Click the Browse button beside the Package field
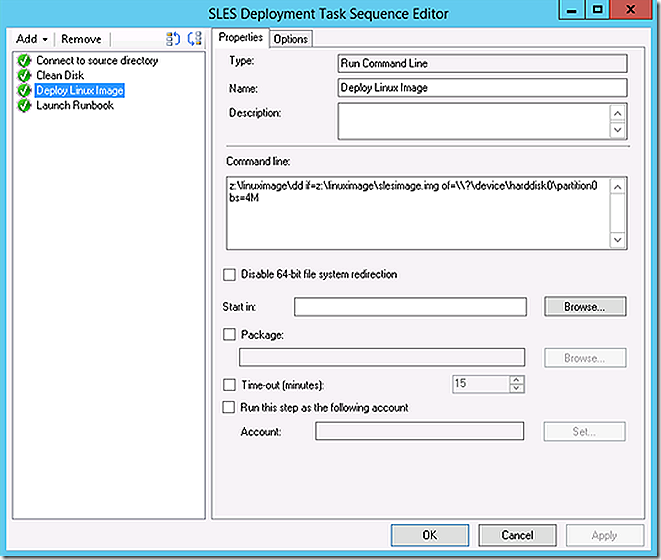Screen dimensions: 661x560 coord(585,358)
